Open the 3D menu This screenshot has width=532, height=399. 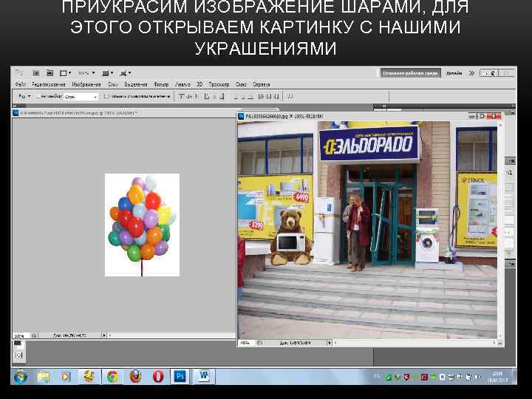click(199, 84)
